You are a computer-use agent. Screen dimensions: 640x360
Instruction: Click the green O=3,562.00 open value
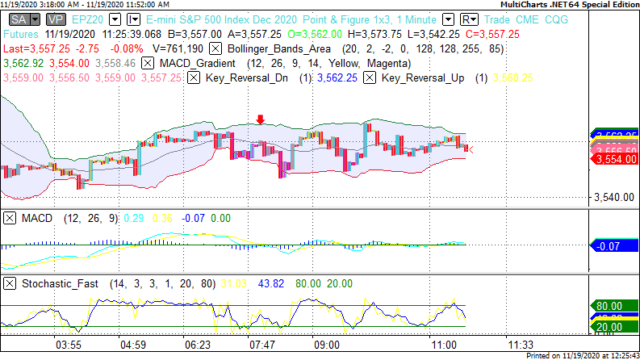click(x=314, y=34)
